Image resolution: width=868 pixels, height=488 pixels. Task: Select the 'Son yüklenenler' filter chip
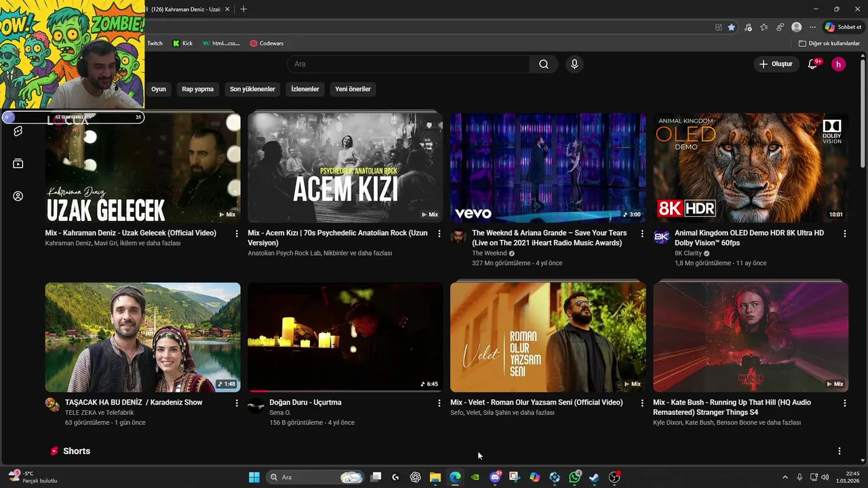tap(252, 89)
